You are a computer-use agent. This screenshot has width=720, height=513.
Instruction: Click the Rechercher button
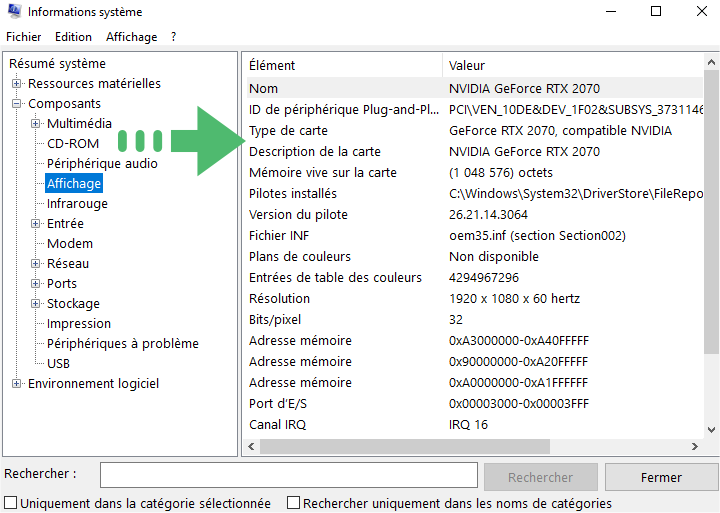pyautogui.click(x=540, y=477)
